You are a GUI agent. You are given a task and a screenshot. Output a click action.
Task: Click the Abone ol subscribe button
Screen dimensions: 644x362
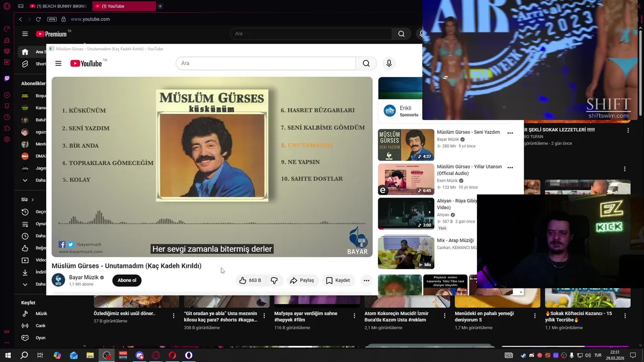pyautogui.click(x=127, y=281)
